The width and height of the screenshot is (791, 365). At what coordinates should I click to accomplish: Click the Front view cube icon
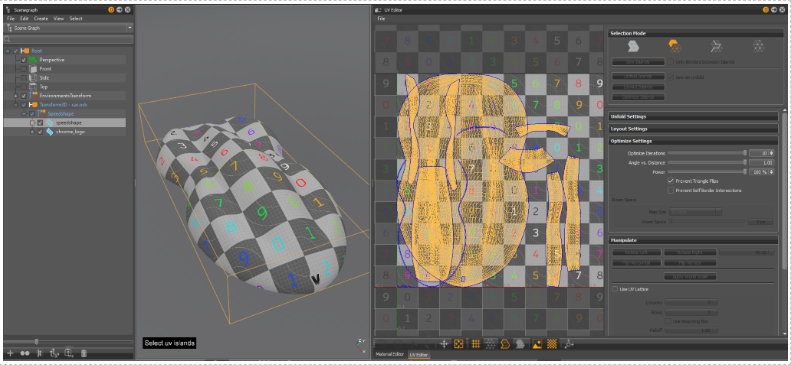[33, 69]
